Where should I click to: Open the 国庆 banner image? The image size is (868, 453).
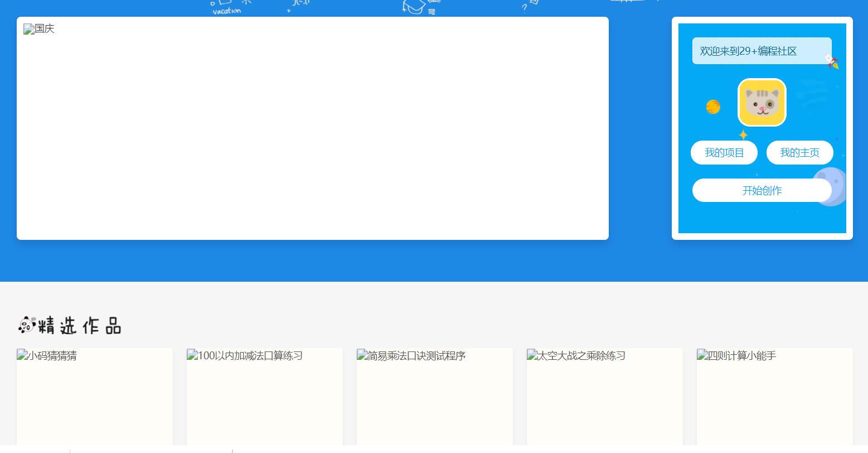coord(313,128)
